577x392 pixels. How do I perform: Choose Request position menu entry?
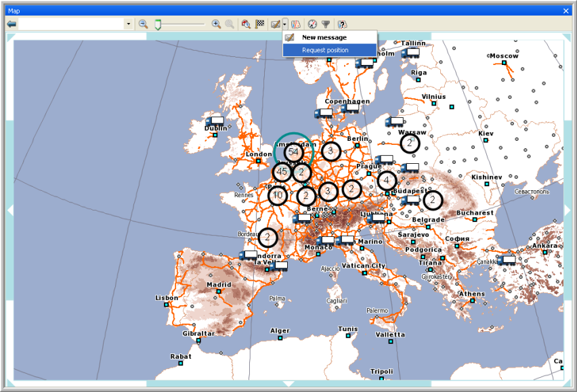click(x=325, y=50)
